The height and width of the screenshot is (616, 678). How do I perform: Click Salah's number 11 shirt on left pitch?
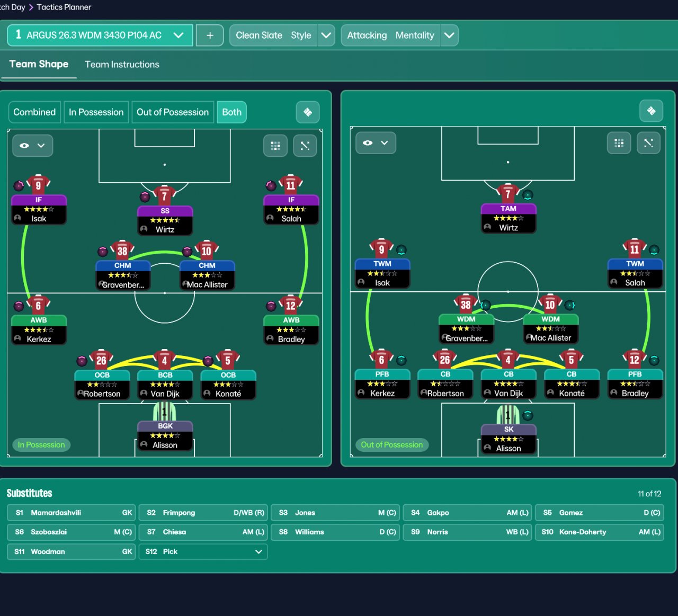coord(291,185)
